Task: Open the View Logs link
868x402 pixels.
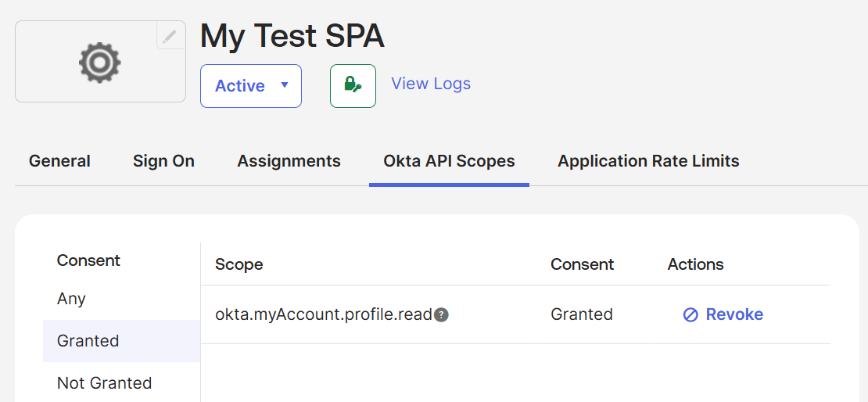Action: pyautogui.click(x=431, y=84)
